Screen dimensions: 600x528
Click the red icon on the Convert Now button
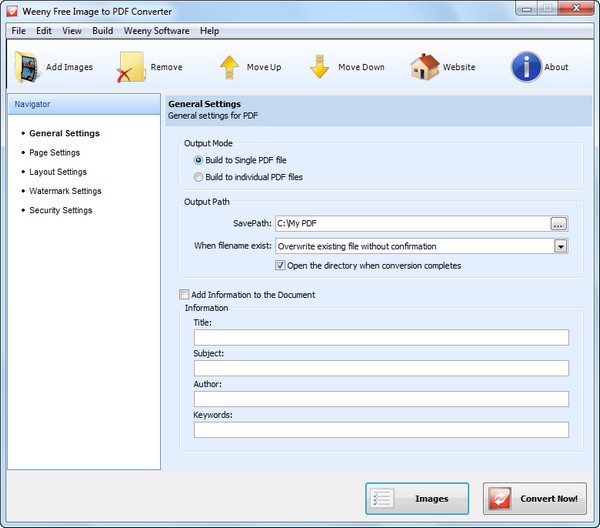[500, 498]
